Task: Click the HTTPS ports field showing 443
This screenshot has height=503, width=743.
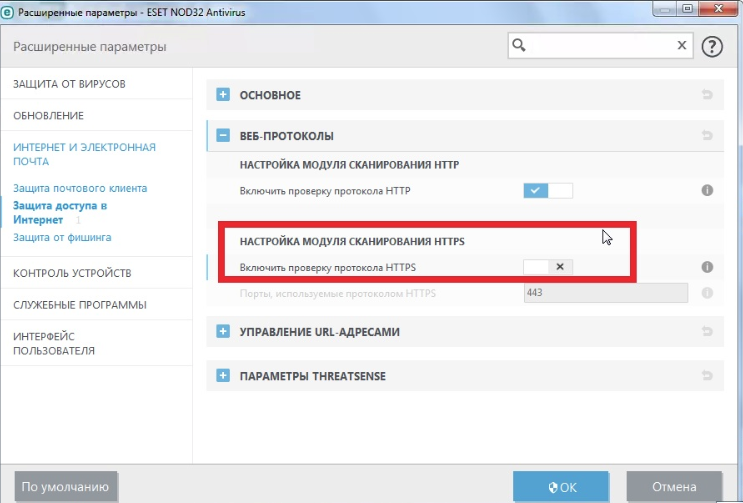Action: coord(606,293)
